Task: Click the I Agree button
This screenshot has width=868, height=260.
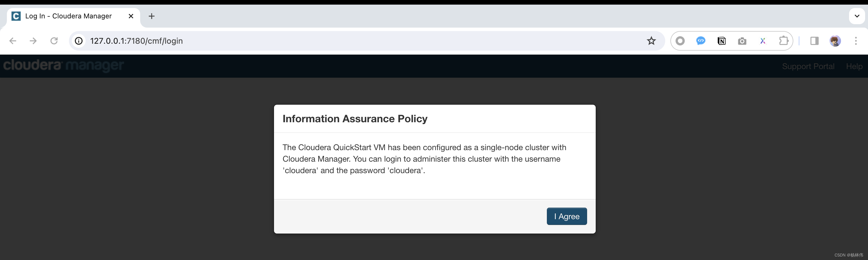Action: point(566,216)
